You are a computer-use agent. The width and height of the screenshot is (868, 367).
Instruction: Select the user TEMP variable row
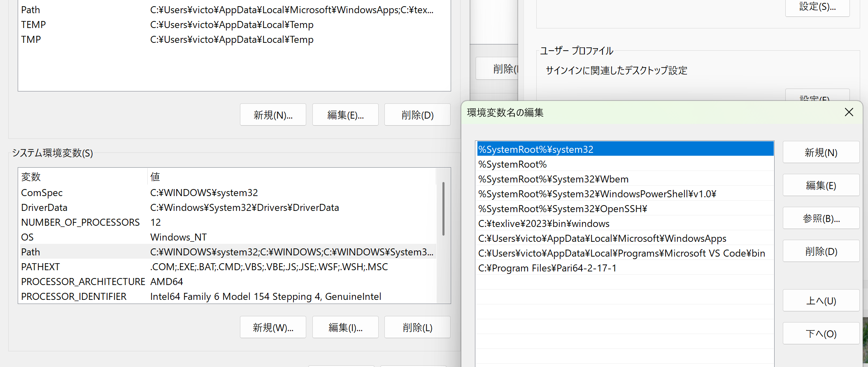pyautogui.click(x=234, y=24)
